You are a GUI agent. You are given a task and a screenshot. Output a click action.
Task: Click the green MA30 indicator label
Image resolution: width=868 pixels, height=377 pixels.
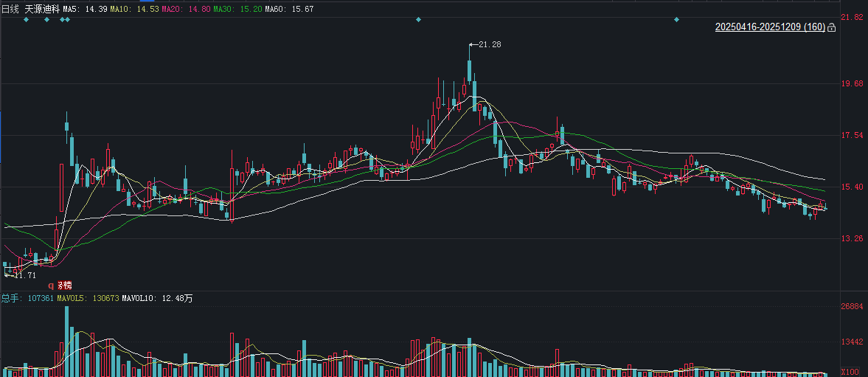point(237,8)
